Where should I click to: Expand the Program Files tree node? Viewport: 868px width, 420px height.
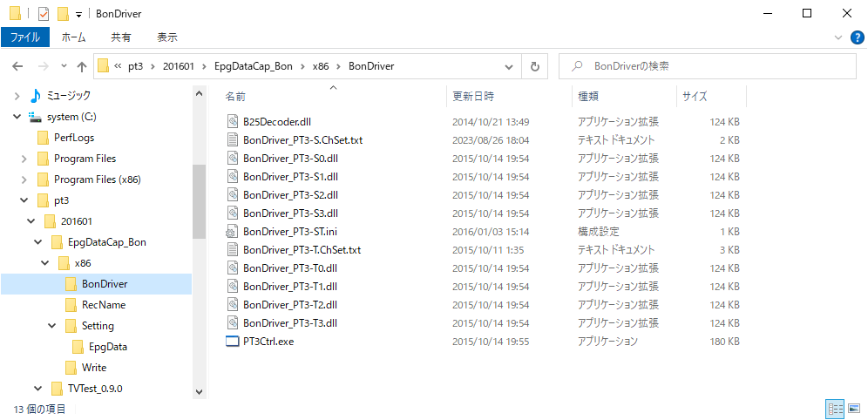[24, 159]
